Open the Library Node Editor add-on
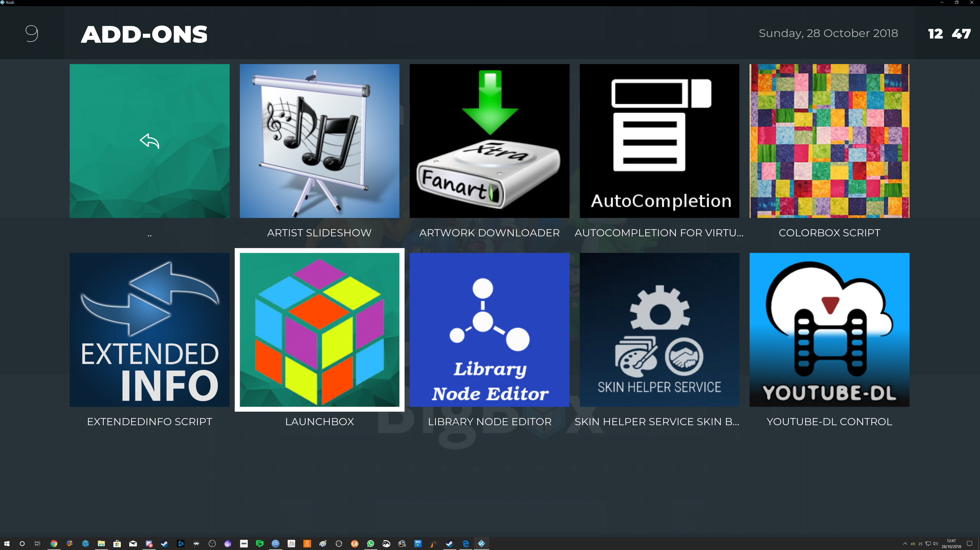The image size is (980, 550). click(489, 329)
